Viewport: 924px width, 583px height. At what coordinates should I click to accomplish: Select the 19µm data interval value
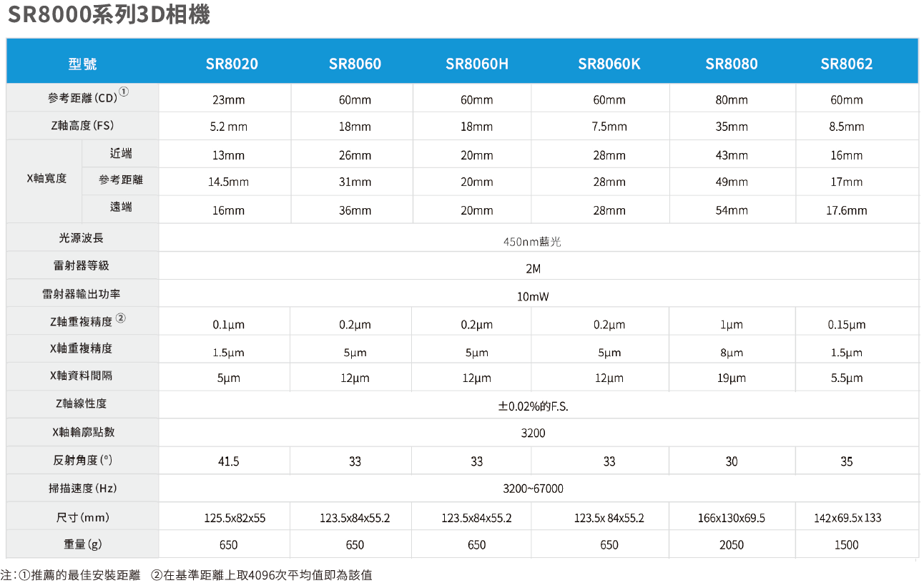732,378
